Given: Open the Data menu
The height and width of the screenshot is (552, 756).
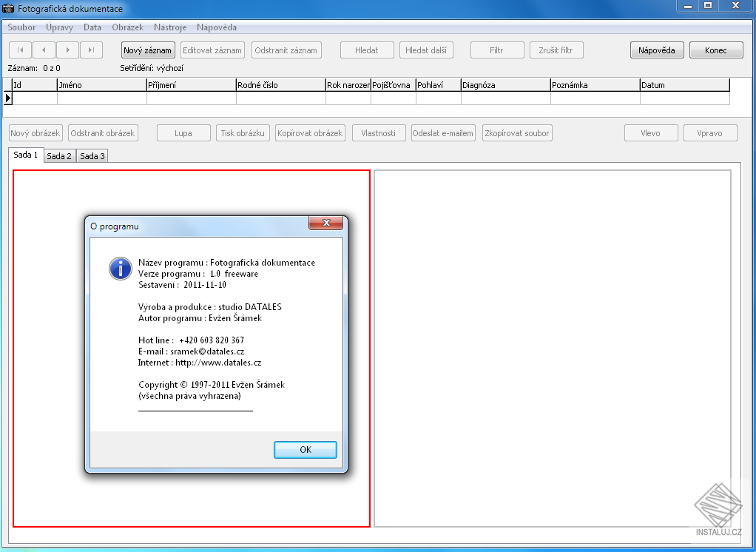Looking at the screenshot, I should [92, 27].
